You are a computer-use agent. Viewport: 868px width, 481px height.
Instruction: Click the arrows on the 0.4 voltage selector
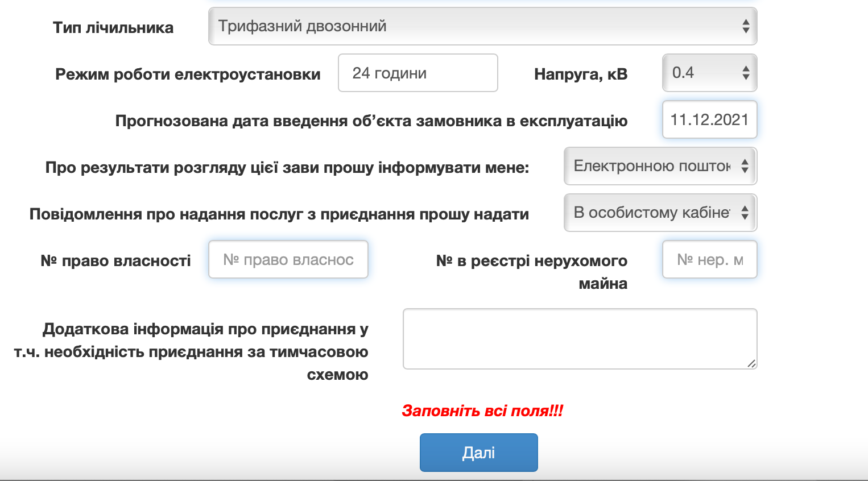click(746, 73)
